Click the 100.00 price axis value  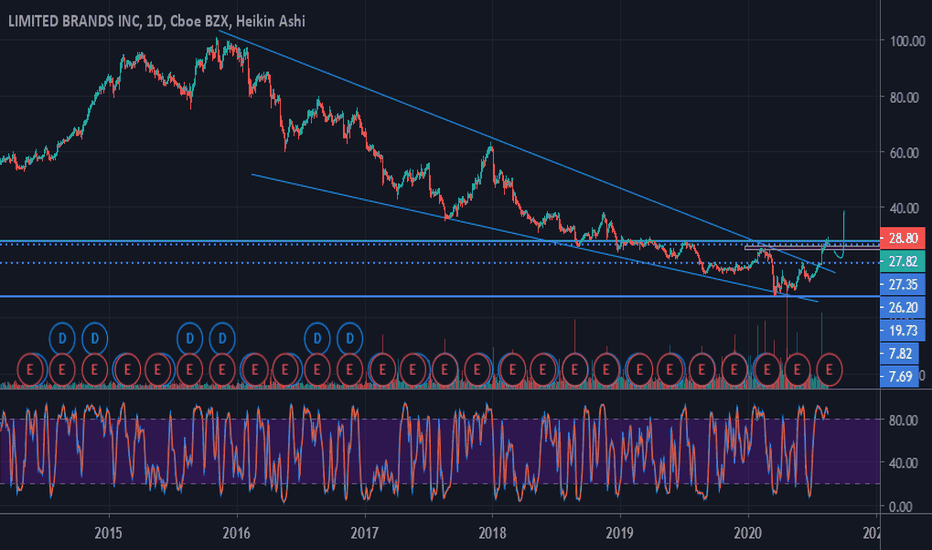click(907, 41)
